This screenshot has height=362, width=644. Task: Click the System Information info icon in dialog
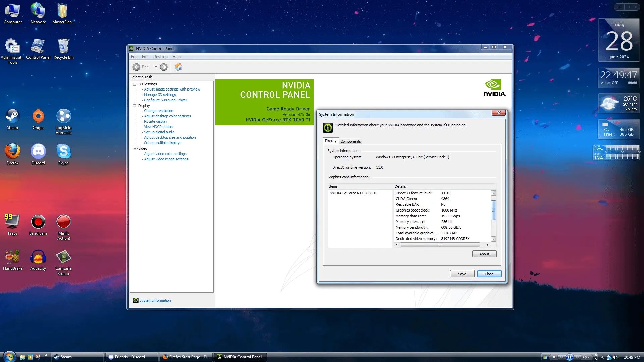(x=328, y=128)
